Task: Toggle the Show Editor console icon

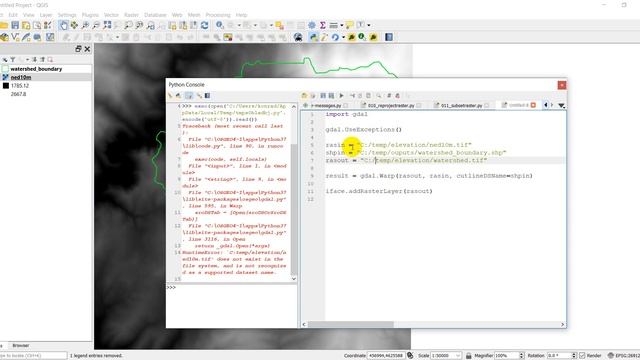Action: [189, 96]
